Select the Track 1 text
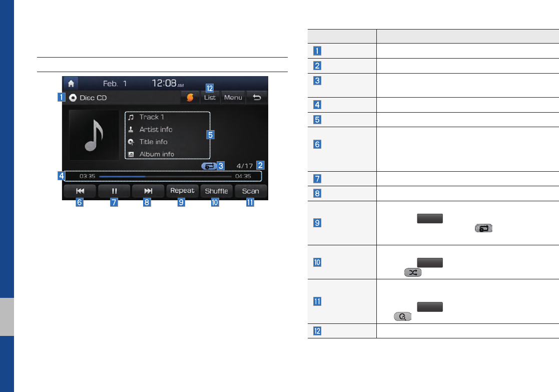Screen dimensions: 559x392 coord(152,117)
